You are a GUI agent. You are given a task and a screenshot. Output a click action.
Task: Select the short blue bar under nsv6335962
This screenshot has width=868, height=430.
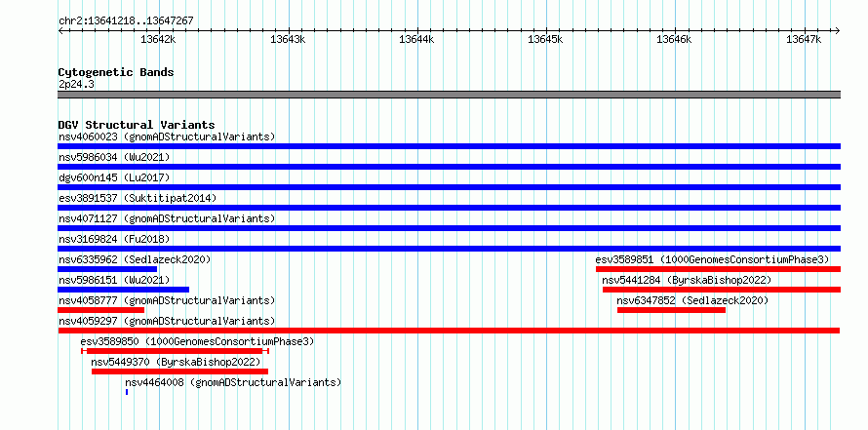point(107,269)
